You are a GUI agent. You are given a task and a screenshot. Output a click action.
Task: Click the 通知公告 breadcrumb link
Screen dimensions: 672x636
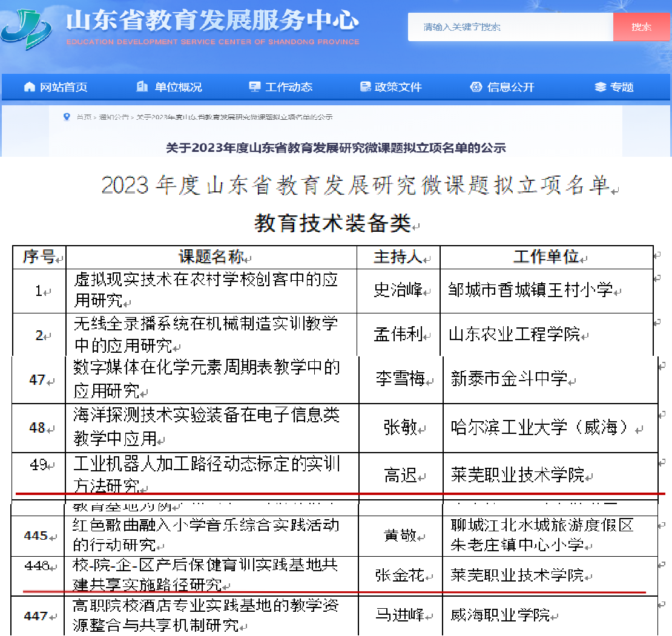point(114,117)
